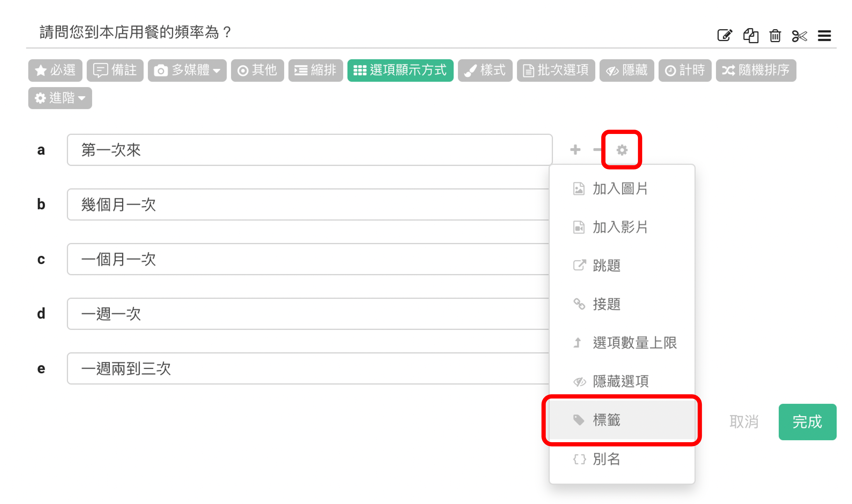Toggle the 必選 required button
This screenshot has height=504, width=852.
[x=55, y=70]
